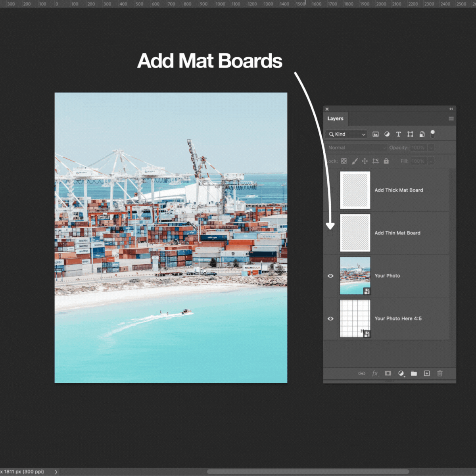476x476 pixels.
Task: Filter for smart object layers icon
Action: point(422,134)
